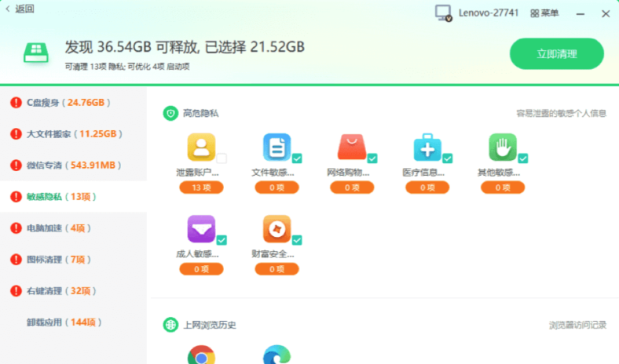Click the red alert icon next to 电脑加速
The width and height of the screenshot is (619, 364).
tap(16, 228)
